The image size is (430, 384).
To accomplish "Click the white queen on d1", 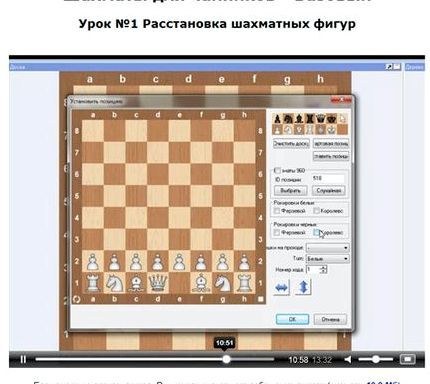I will click(x=158, y=283).
